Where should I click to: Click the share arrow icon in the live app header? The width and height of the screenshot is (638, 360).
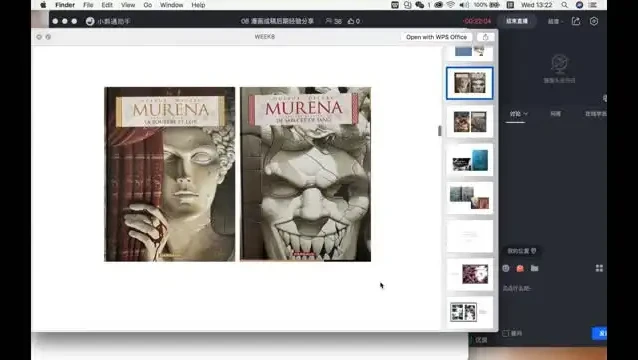pos(576,21)
